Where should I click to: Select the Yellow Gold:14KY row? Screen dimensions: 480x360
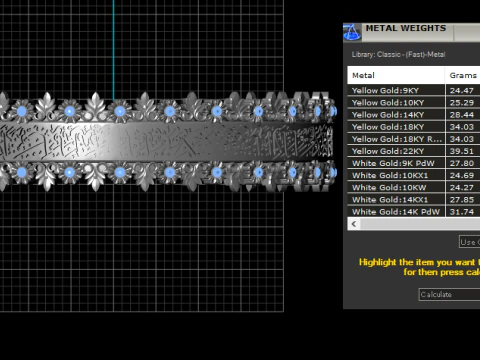tap(414, 115)
